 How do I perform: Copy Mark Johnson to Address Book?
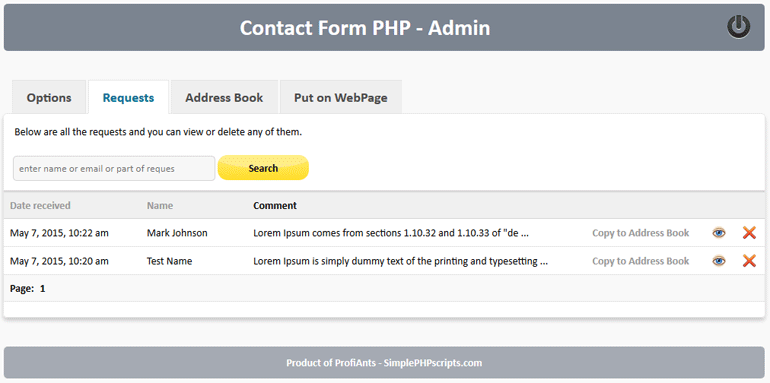coord(640,233)
